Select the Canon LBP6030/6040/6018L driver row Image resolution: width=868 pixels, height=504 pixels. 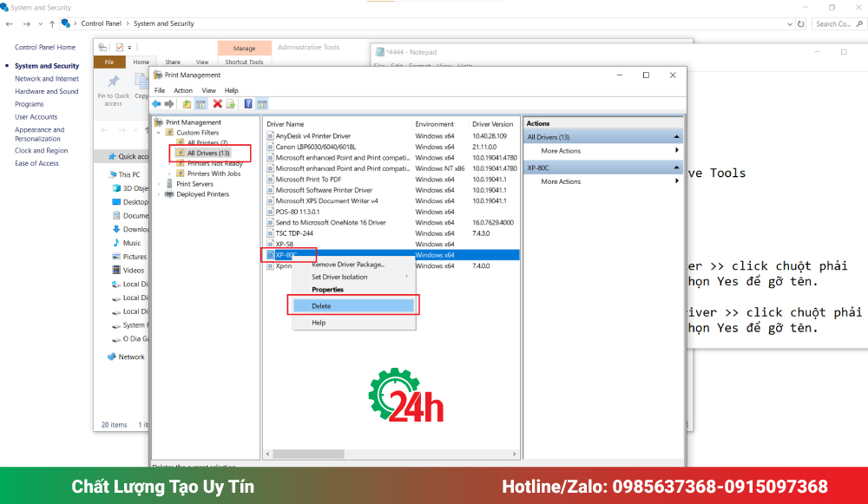[391, 147]
